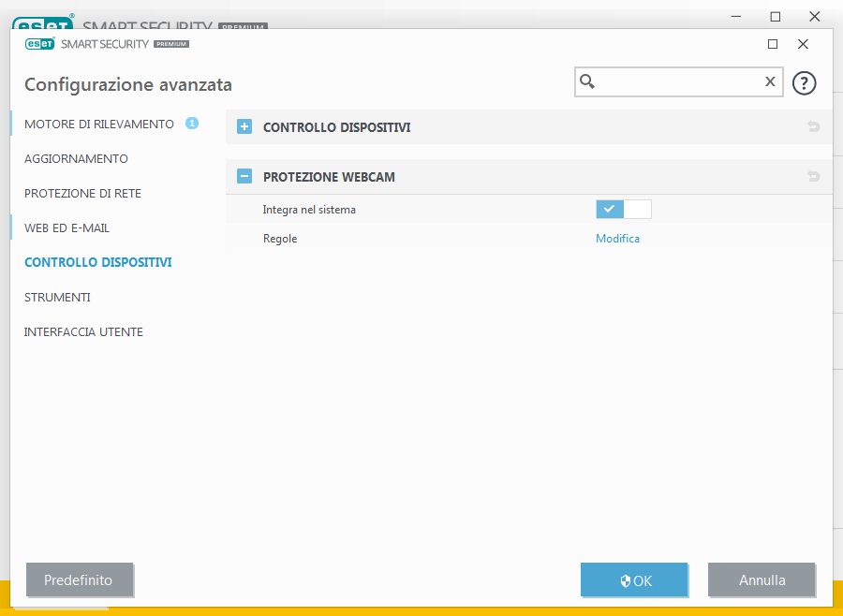Expand the CONTROLLO DISPOSITIVI section

coord(244,127)
